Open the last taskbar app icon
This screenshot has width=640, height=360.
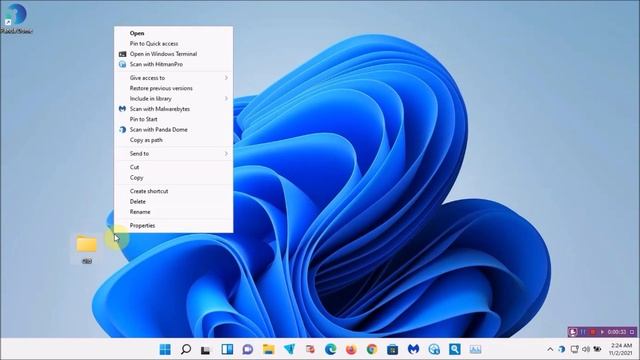[476, 349]
